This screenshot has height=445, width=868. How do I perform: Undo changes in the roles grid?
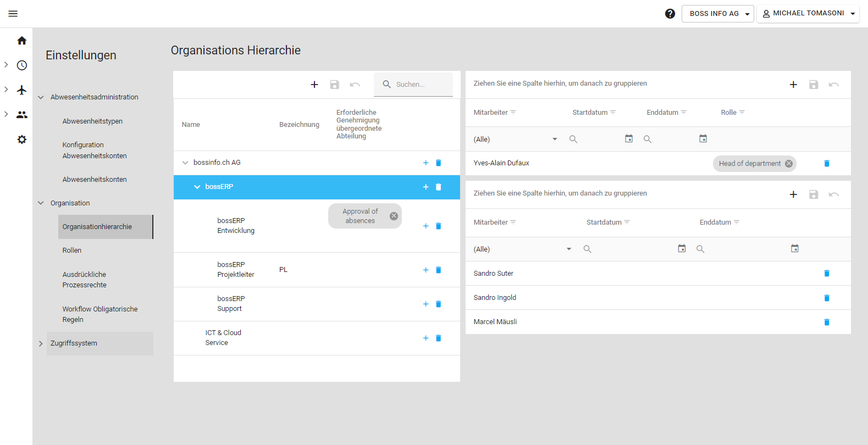tap(834, 85)
